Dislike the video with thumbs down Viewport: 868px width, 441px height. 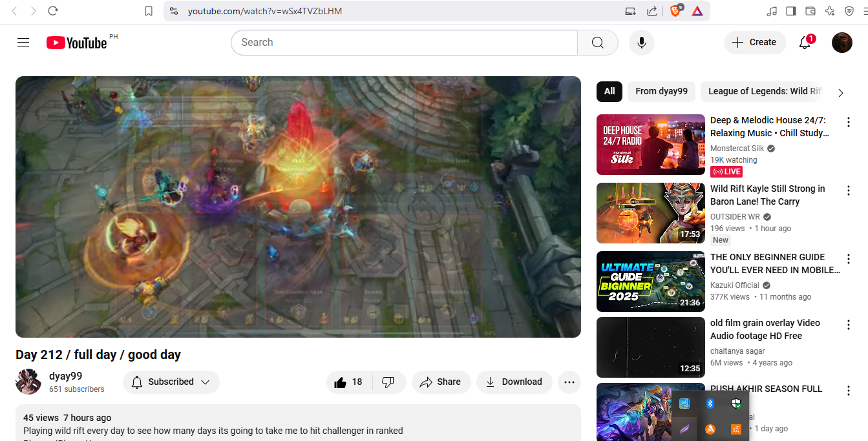388,382
